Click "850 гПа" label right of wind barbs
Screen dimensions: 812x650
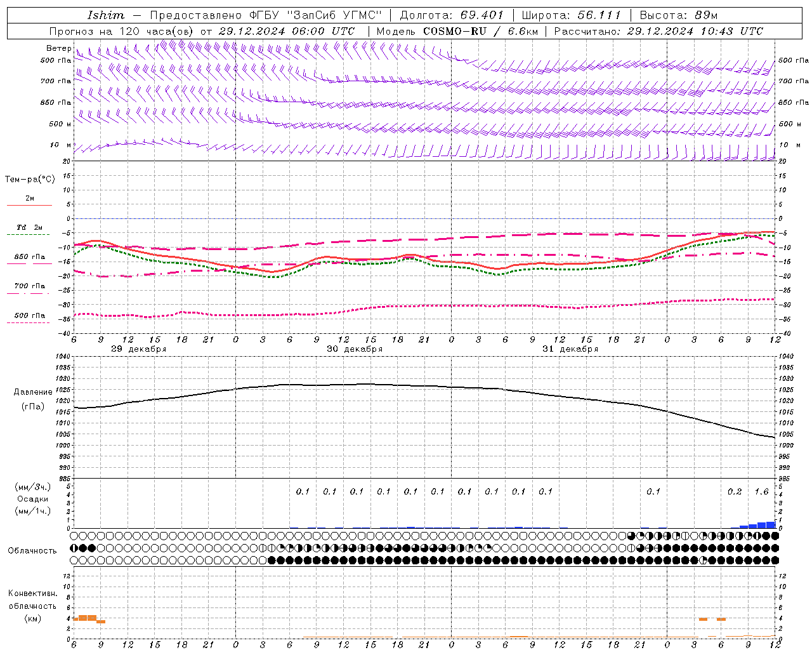point(794,102)
